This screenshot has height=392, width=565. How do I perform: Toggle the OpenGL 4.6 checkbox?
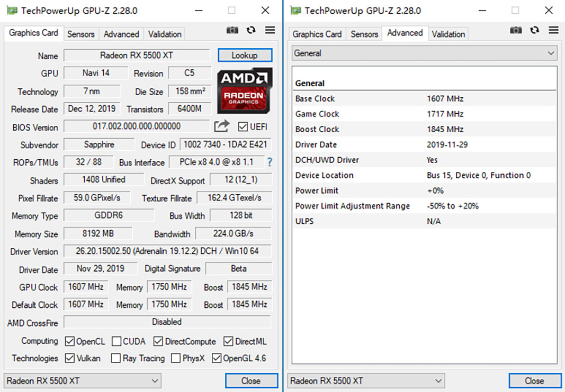pyautogui.click(x=217, y=358)
